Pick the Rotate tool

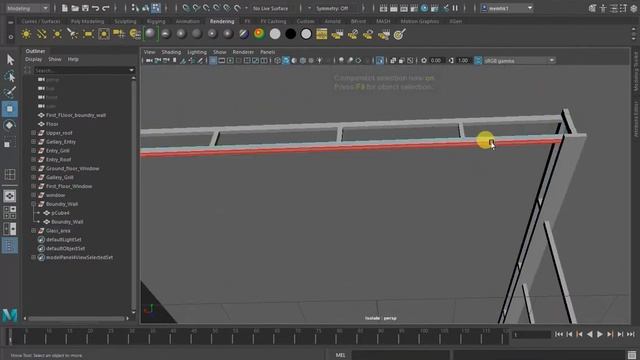click(x=10, y=125)
